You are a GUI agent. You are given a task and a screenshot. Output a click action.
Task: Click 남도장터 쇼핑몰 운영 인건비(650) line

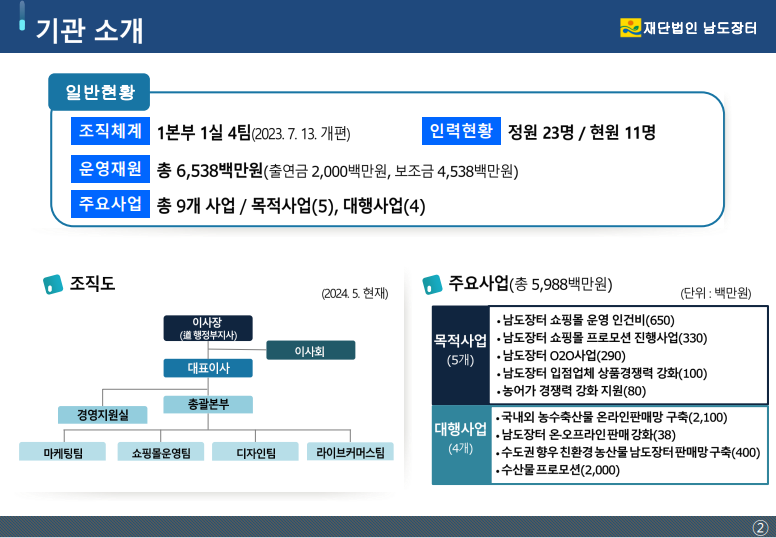pyautogui.click(x=588, y=320)
